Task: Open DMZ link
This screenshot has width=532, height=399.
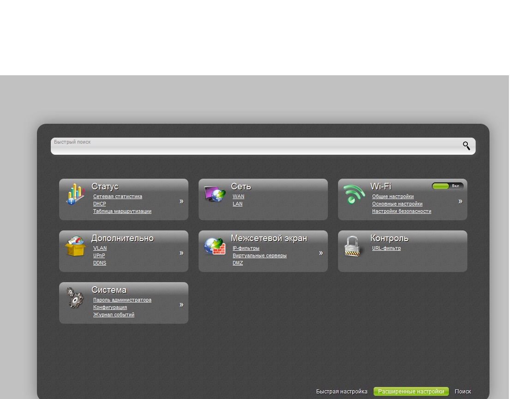Action: (238, 263)
